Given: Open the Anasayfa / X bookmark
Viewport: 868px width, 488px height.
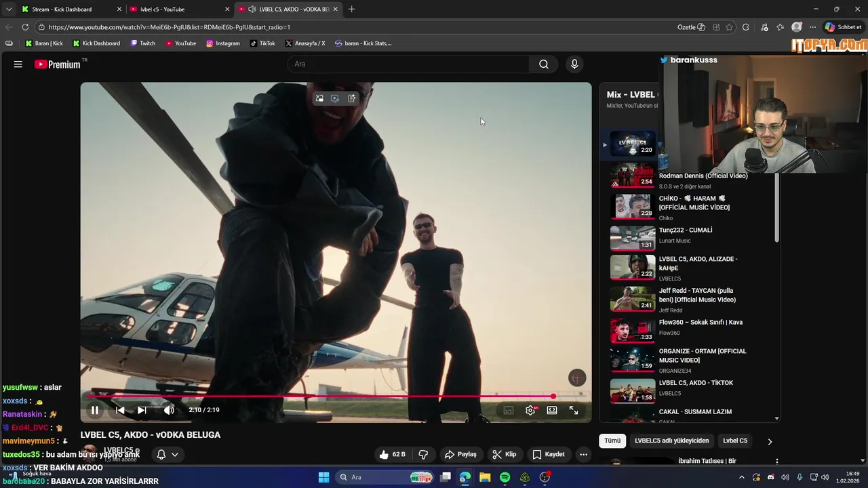Looking at the screenshot, I should click(x=305, y=43).
